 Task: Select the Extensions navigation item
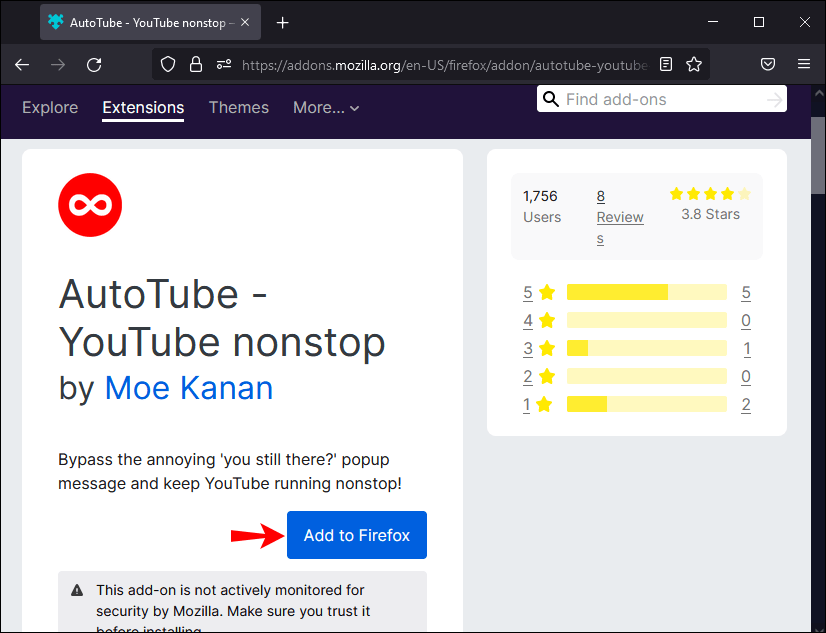click(143, 108)
